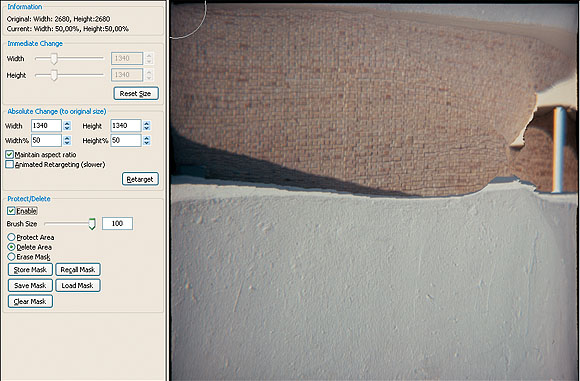The image size is (580, 381).
Task: Select Delete Area radio option
Action: point(11,247)
